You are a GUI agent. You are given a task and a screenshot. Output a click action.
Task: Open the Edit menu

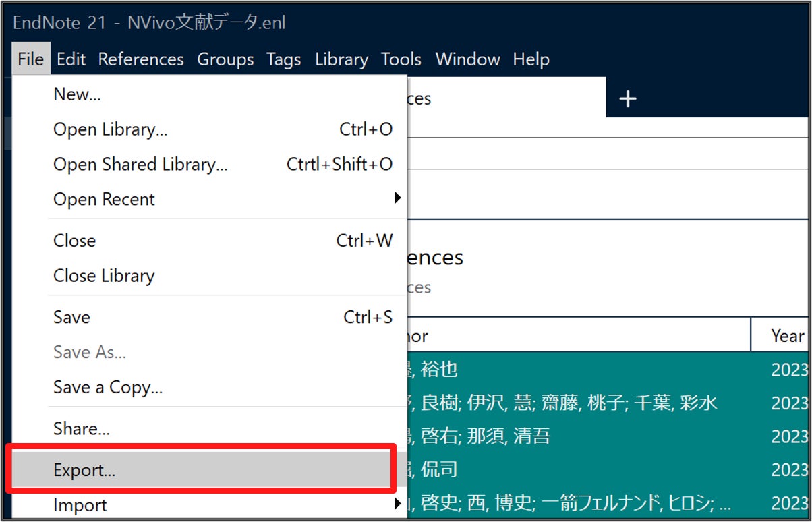click(x=71, y=59)
